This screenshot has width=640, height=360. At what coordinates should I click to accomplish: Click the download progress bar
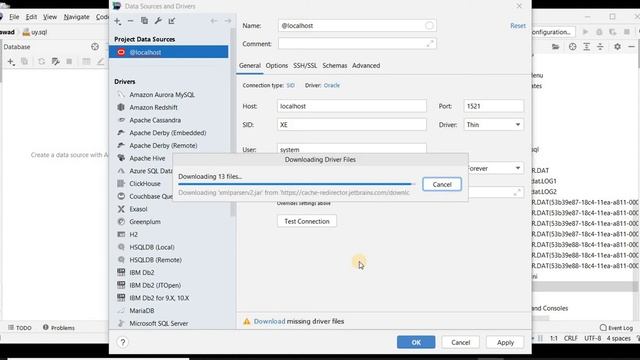pyautogui.click(x=296, y=184)
